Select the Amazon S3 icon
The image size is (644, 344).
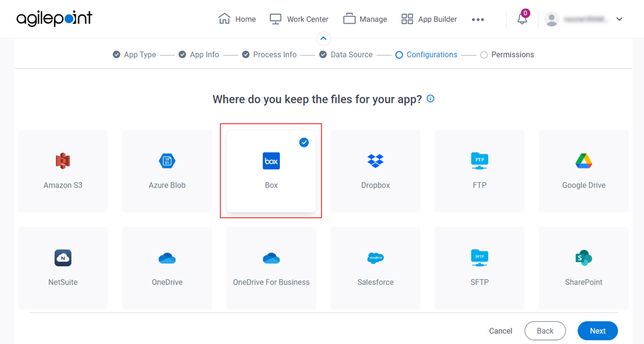pos(63,161)
